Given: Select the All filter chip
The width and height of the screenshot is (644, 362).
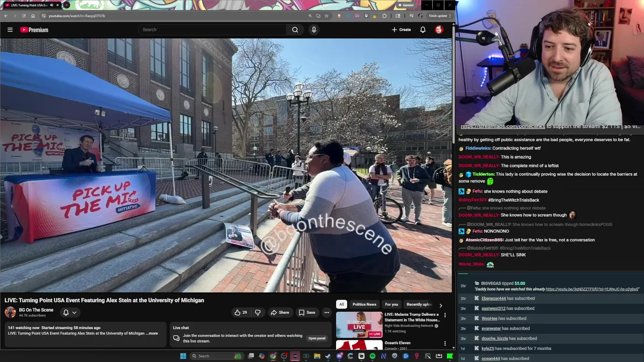Looking at the screenshot, I should 341,304.
